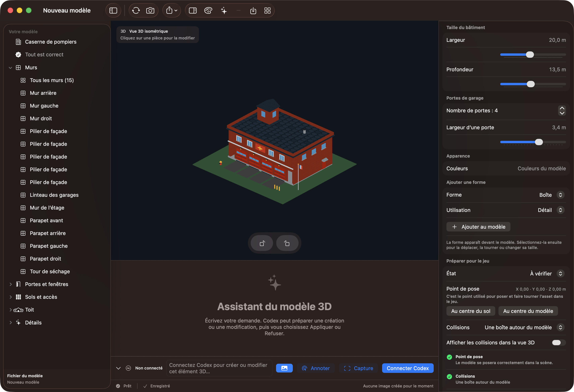The image size is (574, 392).
Task: Toggle the left sidebar icon in toolbar
Action: [113, 11]
